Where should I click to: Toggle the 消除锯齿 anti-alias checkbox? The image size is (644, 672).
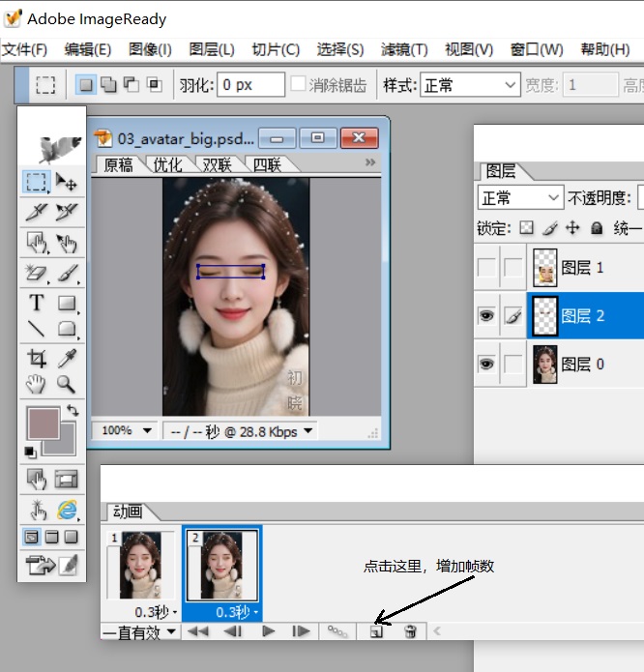299,85
